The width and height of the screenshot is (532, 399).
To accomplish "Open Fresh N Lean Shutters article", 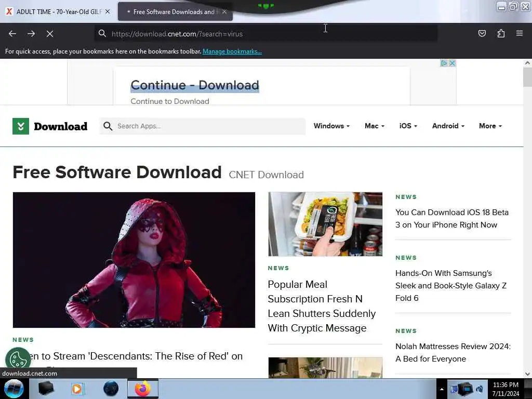I will [x=321, y=306].
